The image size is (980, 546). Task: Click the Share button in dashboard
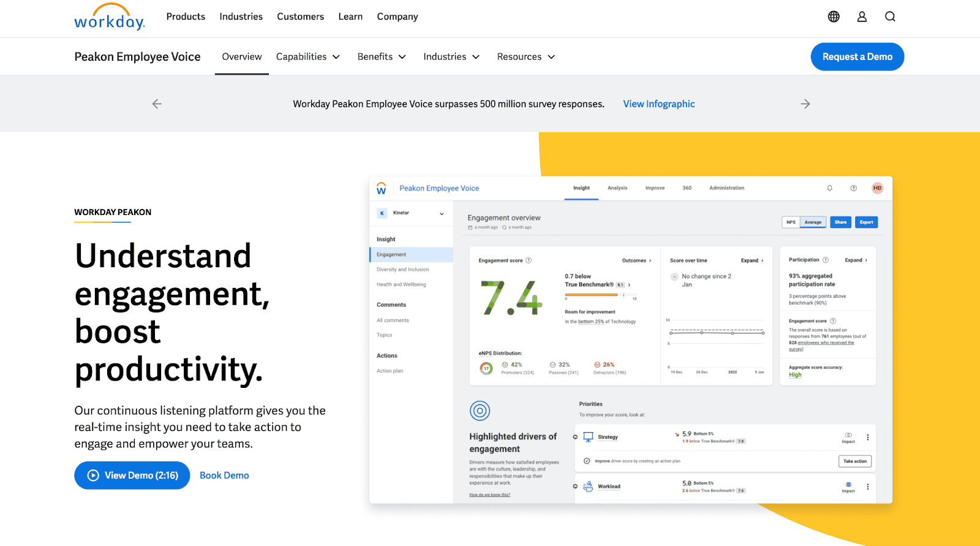pyautogui.click(x=841, y=222)
